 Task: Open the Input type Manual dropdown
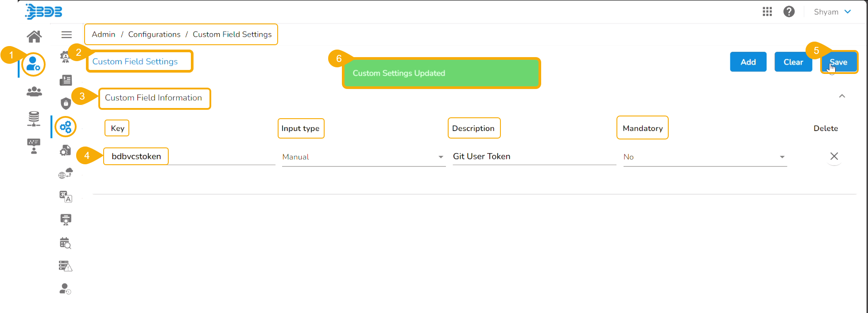pyautogui.click(x=363, y=157)
